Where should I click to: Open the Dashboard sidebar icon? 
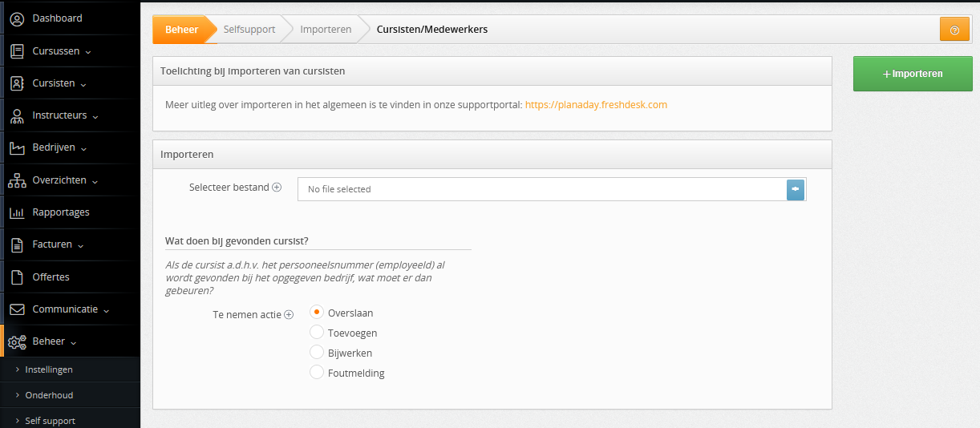17,18
